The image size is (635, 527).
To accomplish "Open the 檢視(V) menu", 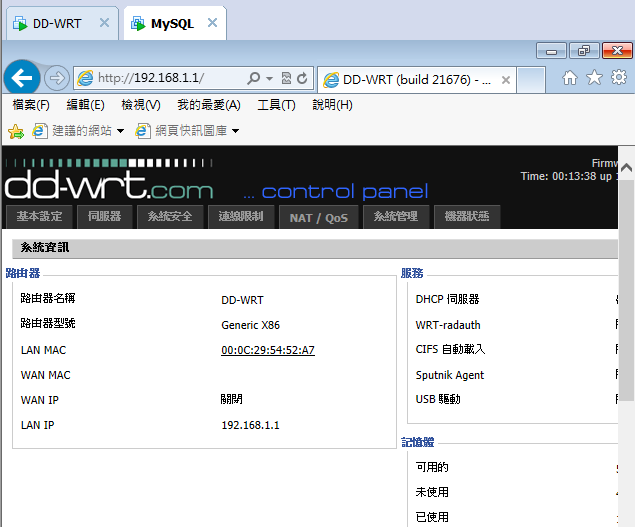I will click(141, 105).
